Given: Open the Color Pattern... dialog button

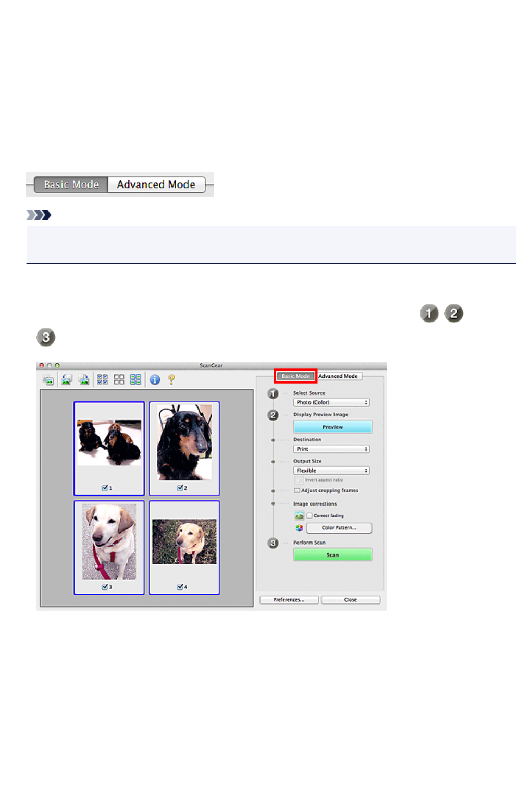Looking at the screenshot, I should (339, 528).
